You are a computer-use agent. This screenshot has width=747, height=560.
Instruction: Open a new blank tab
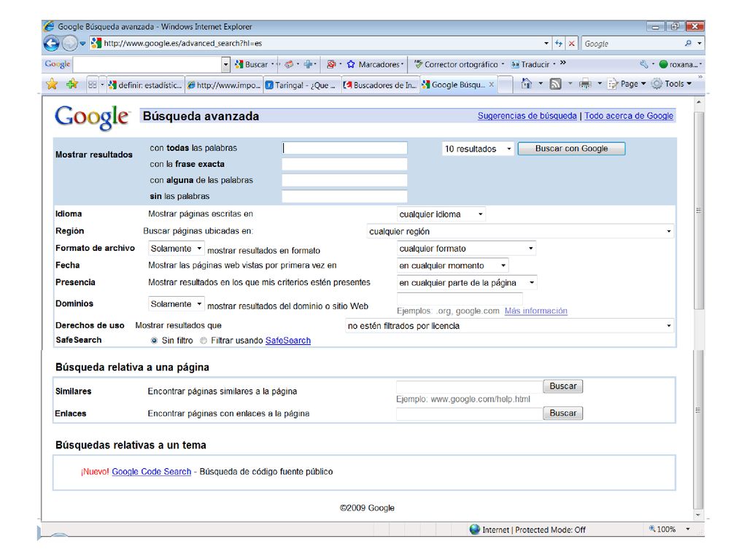click(506, 85)
